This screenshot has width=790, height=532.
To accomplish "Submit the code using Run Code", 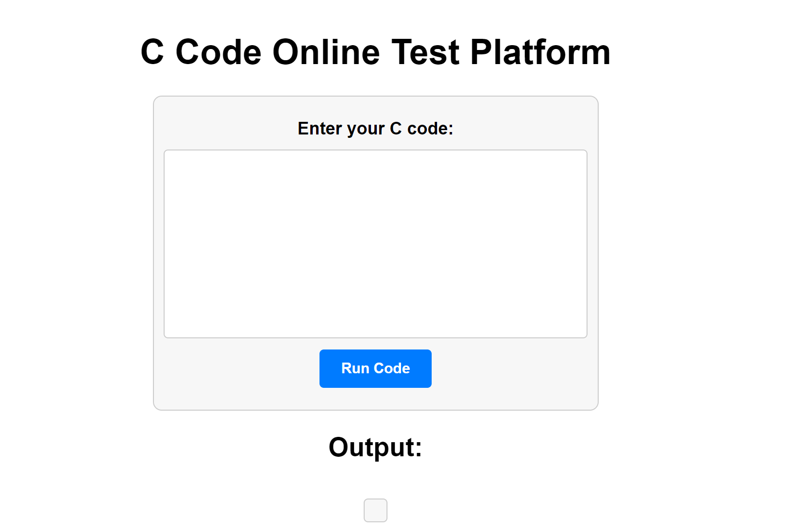I will tap(375, 368).
